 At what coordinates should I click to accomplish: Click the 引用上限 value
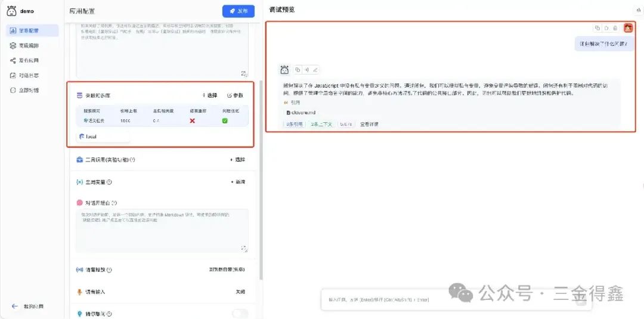(125, 120)
